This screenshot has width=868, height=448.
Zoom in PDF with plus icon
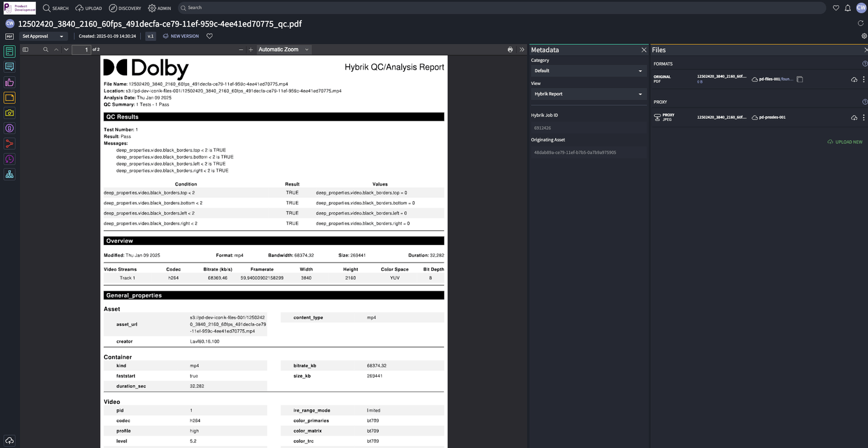point(251,50)
